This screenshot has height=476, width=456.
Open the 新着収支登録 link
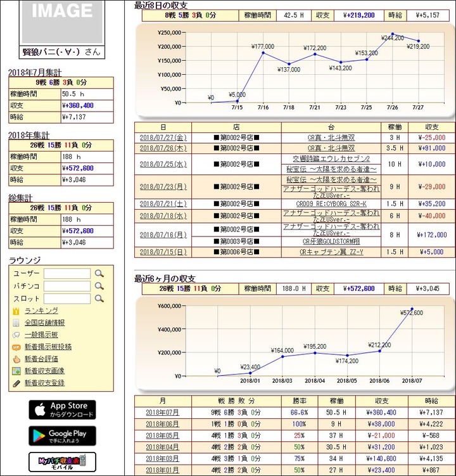tap(44, 383)
